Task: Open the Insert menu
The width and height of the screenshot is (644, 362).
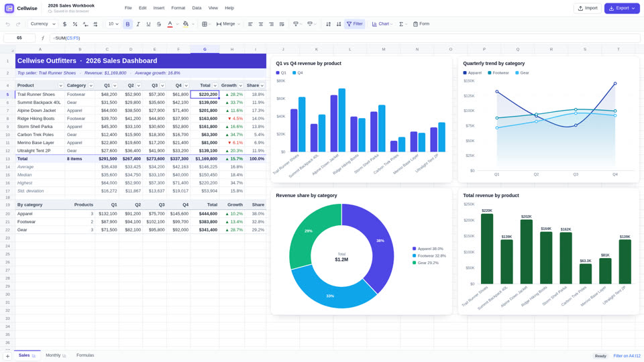Action: pyautogui.click(x=159, y=8)
